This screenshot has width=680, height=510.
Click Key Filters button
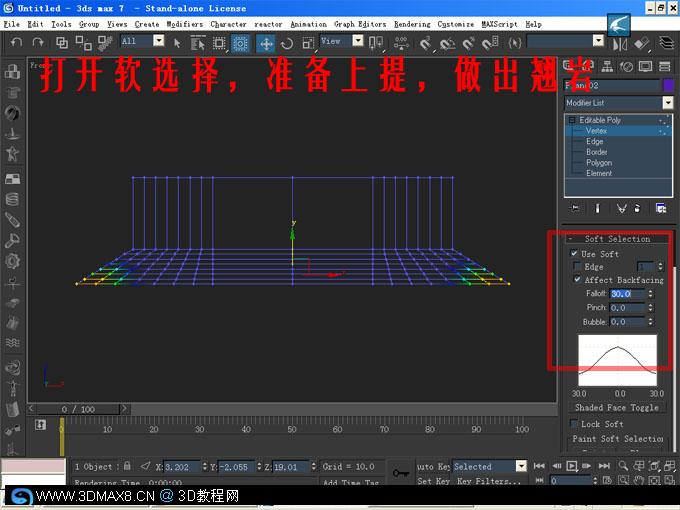tap(488, 481)
